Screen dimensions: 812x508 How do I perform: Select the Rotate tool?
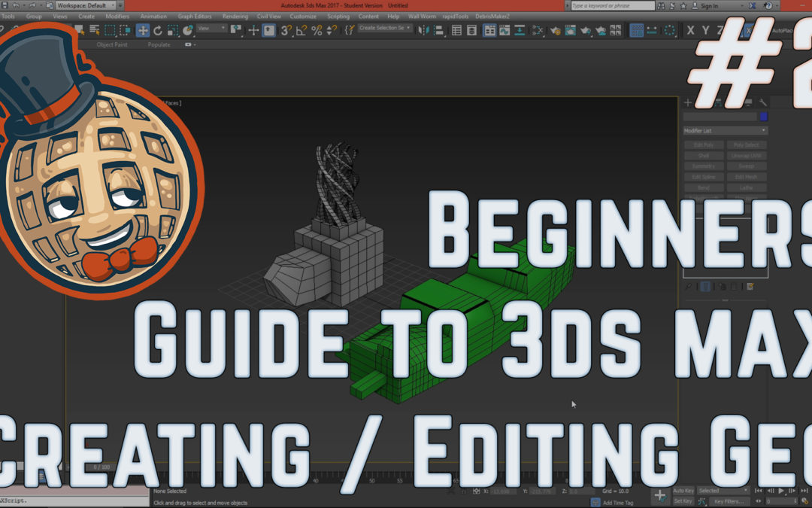(157, 30)
